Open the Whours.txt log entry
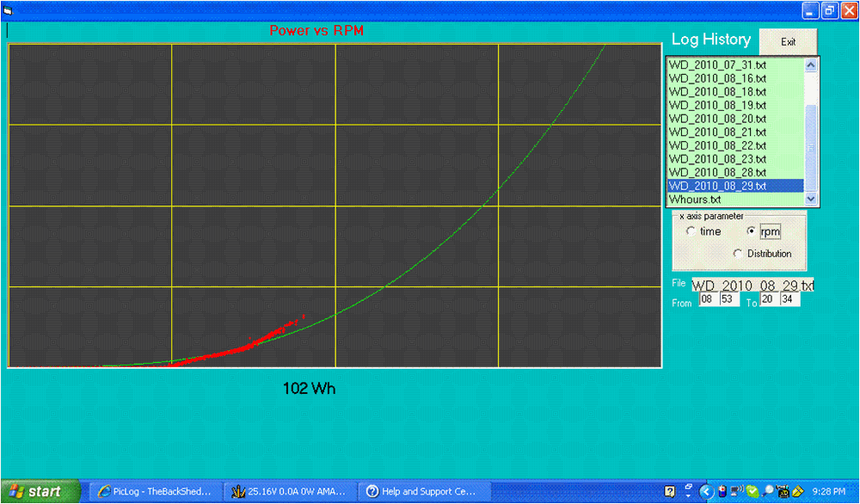 pyautogui.click(x=697, y=200)
